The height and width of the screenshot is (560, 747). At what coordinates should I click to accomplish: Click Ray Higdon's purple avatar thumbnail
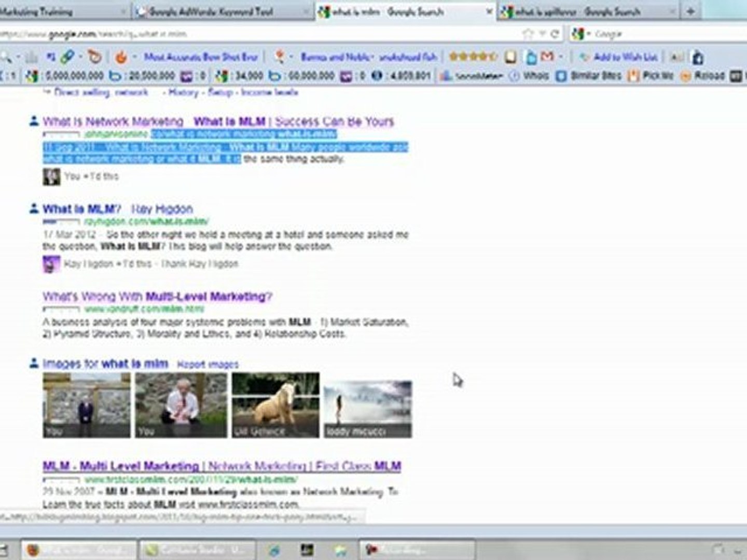click(x=51, y=264)
